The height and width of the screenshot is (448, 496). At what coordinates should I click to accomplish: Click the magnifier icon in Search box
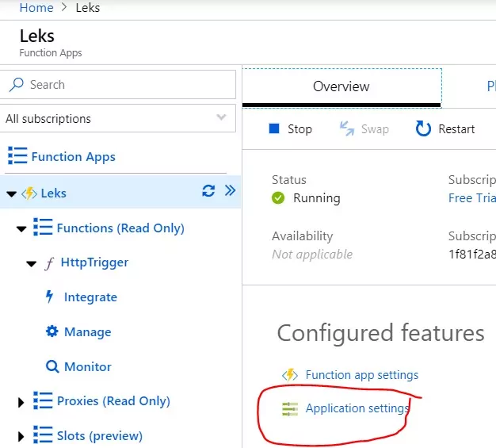pos(16,85)
